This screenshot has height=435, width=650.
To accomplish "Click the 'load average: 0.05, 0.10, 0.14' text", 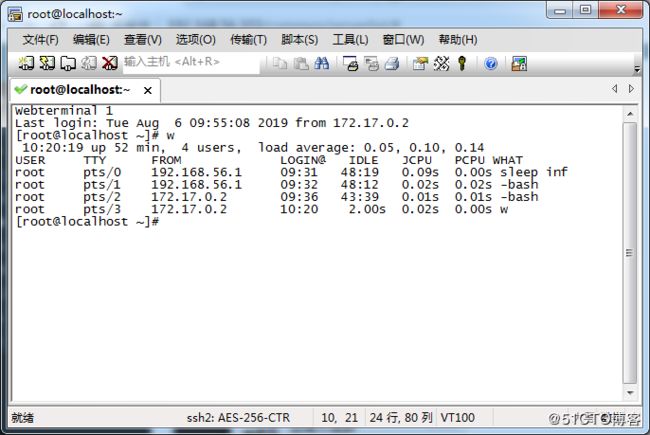I will (371, 148).
